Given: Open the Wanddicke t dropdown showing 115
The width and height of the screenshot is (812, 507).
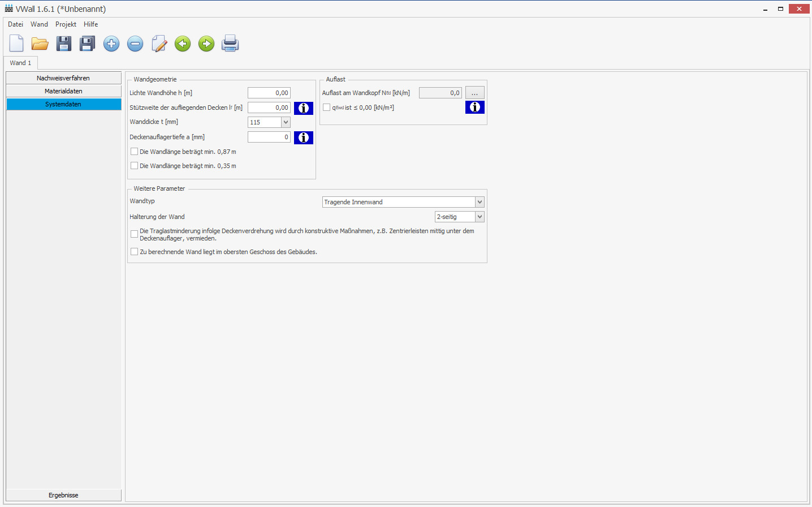Looking at the screenshot, I should [269, 122].
